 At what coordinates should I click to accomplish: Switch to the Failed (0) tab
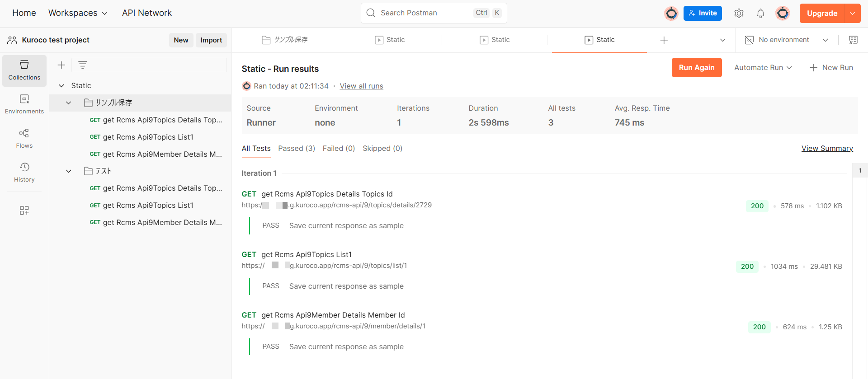pyautogui.click(x=339, y=149)
